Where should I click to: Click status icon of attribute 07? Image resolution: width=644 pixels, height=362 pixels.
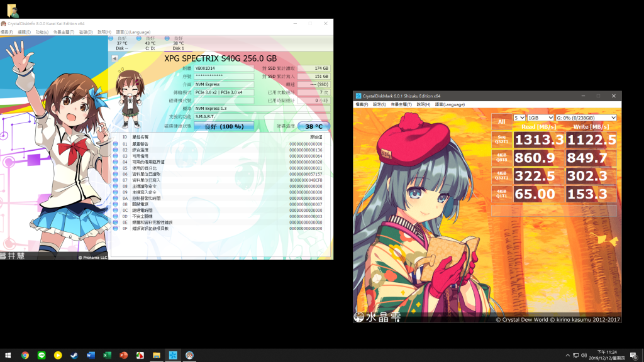click(x=116, y=180)
